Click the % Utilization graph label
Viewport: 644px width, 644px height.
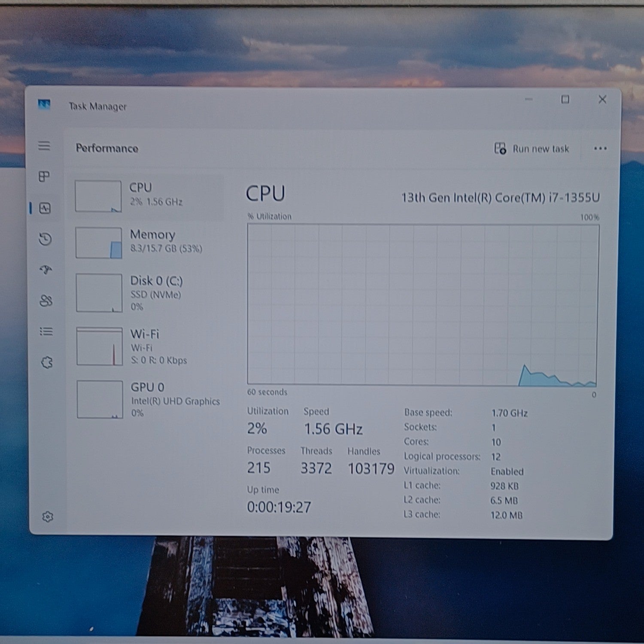[269, 216]
